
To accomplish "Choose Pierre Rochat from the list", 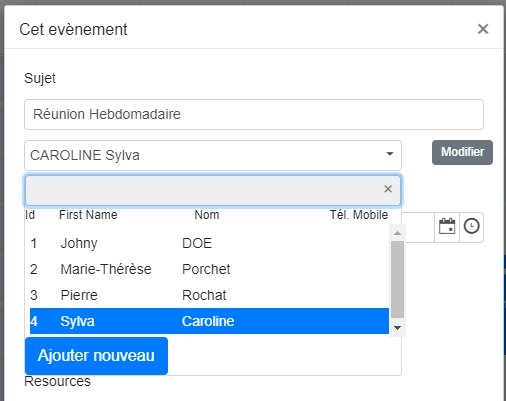I will (x=209, y=295).
